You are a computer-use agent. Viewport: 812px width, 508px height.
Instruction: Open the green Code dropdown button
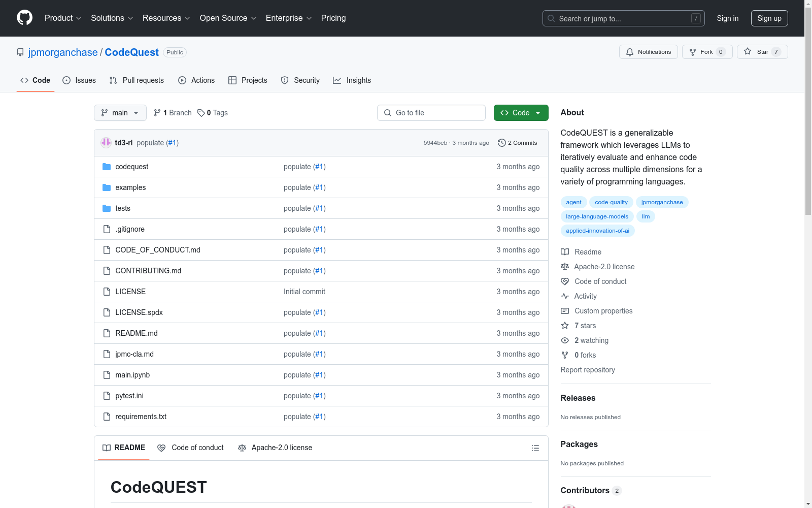(521, 113)
